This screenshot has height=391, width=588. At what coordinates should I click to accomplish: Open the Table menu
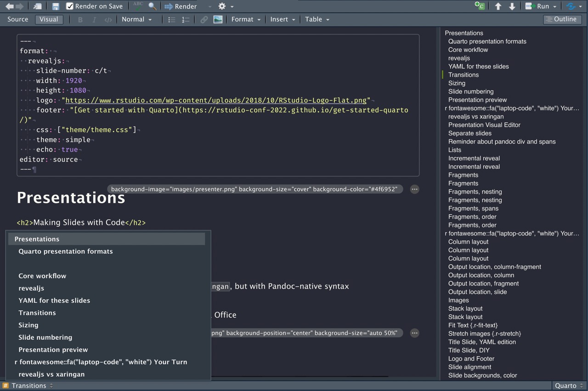(317, 19)
